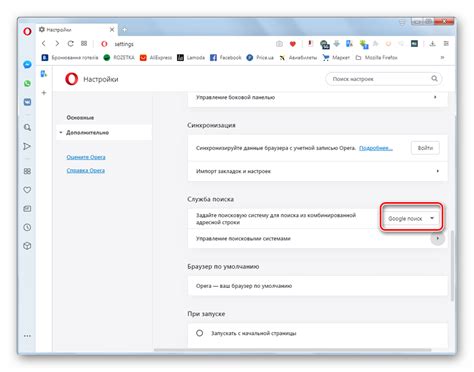Open the 'Mozilla Firefox' bookmarks folder

377,58
